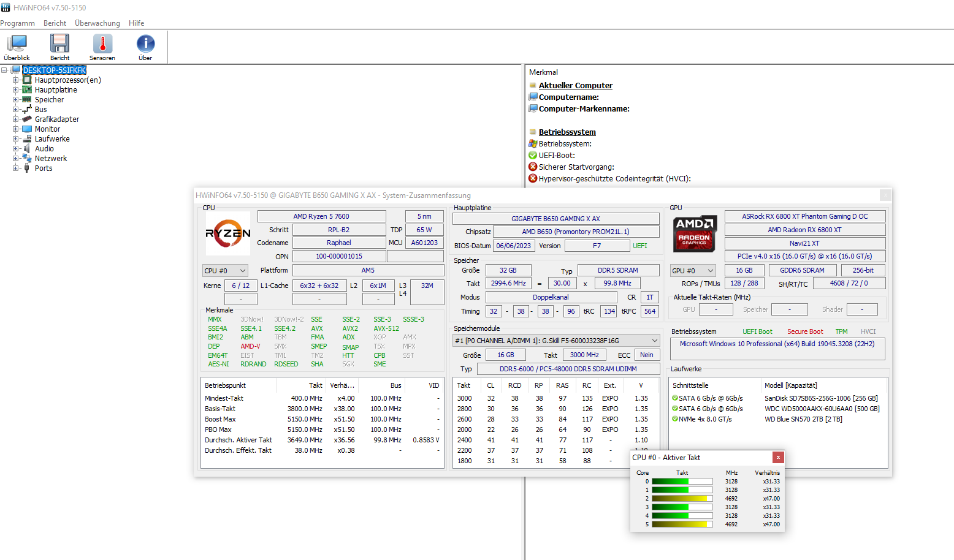
Task: Click the HWiNFO64 title bar app icon
Action: (x=6, y=7)
